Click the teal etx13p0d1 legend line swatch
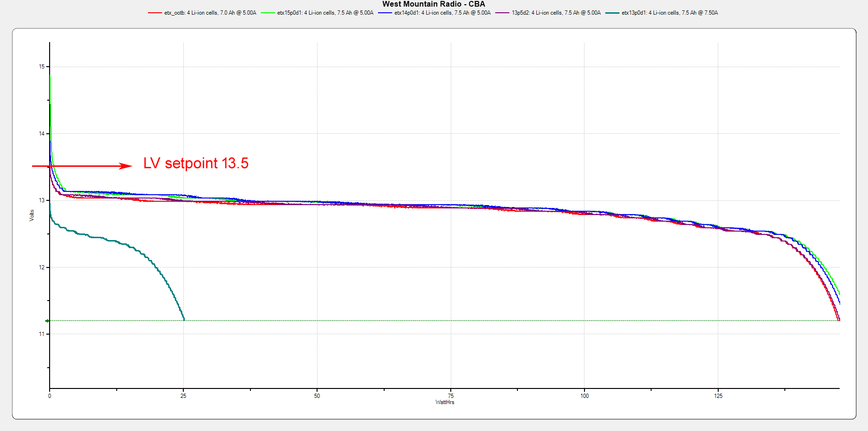 click(x=612, y=13)
